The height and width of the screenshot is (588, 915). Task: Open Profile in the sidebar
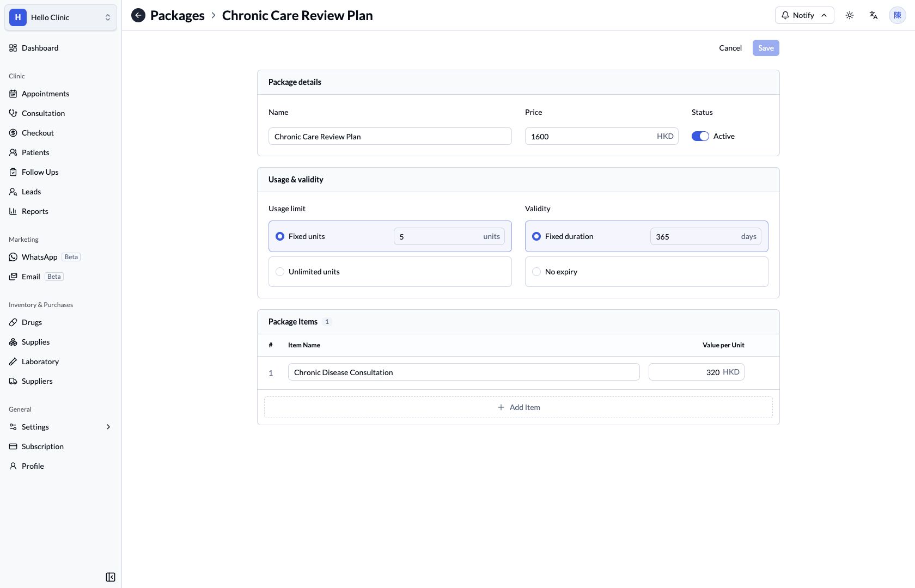coord(60,466)
